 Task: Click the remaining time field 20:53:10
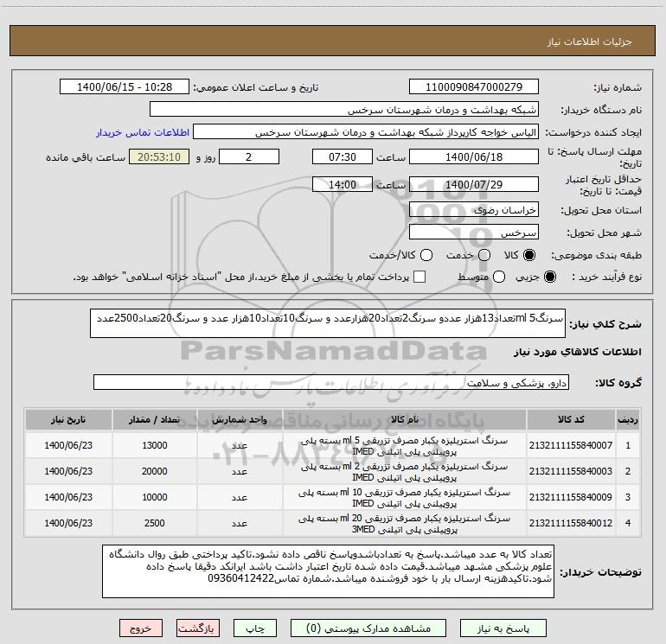pyautogui.click(x=159, y=156)
